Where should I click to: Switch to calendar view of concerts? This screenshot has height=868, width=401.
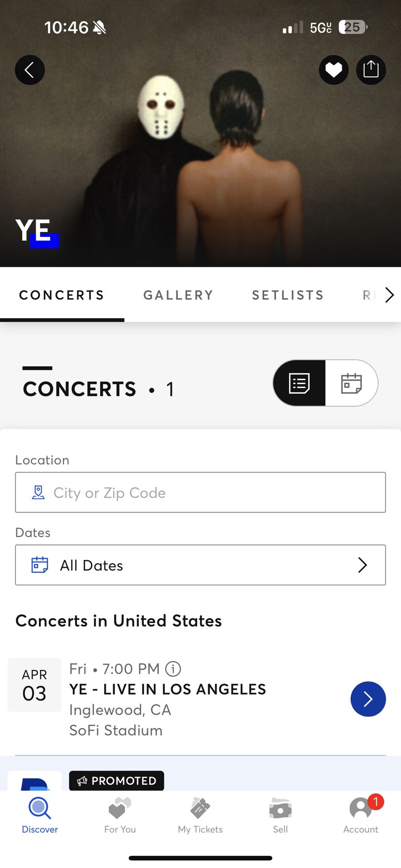pos(351,383)
